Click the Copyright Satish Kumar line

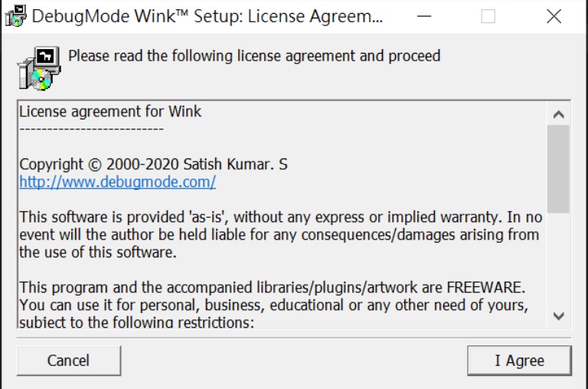point(153,165)
